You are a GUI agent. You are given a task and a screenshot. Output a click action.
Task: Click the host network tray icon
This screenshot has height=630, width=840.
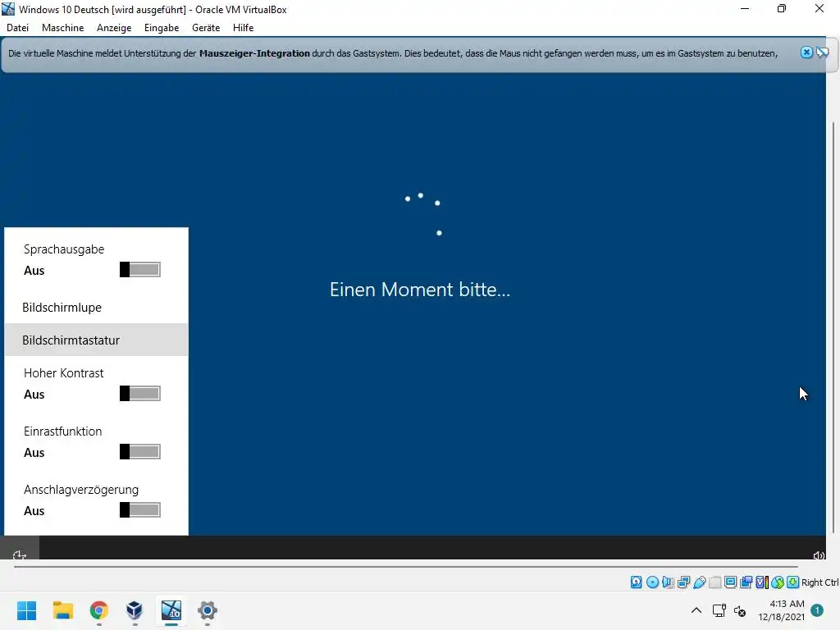tap(719, 610)
